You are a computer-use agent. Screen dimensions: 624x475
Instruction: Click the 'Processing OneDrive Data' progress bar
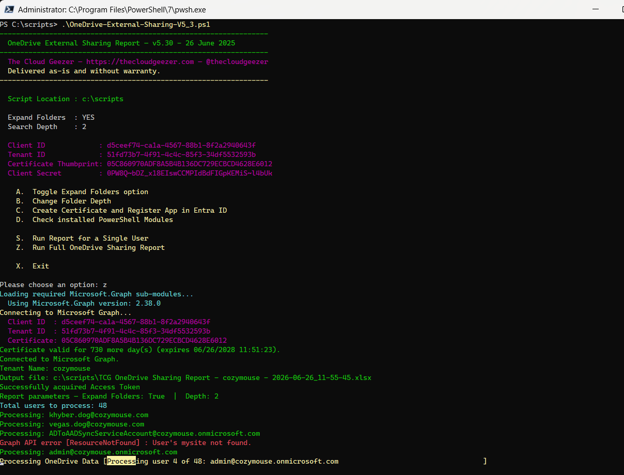(x=243, y=461)
